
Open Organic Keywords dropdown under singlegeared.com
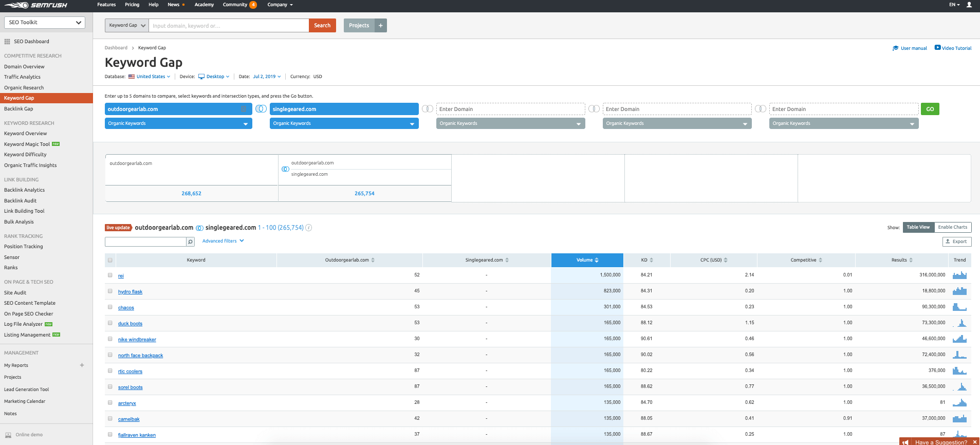tap(344, 123)
